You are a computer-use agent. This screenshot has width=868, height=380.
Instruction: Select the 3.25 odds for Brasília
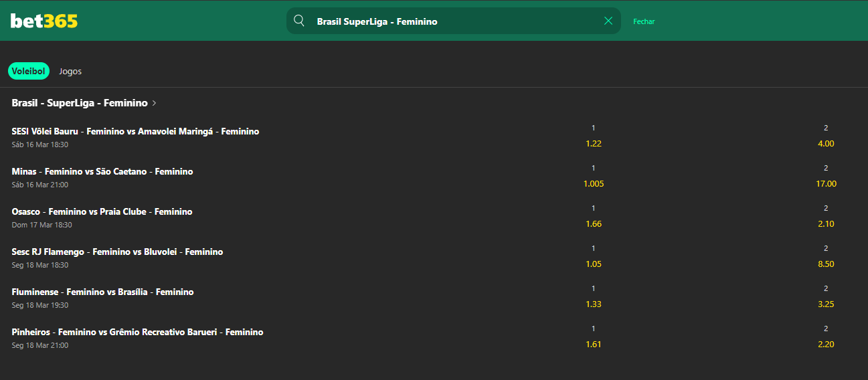coord(826,304)
